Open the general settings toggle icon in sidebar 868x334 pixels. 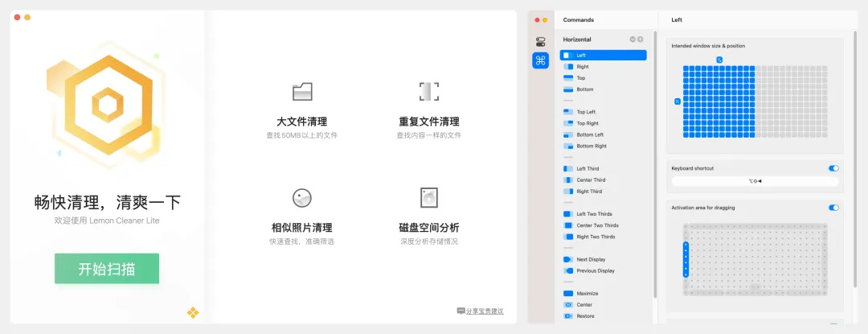[x=541, y=42]
